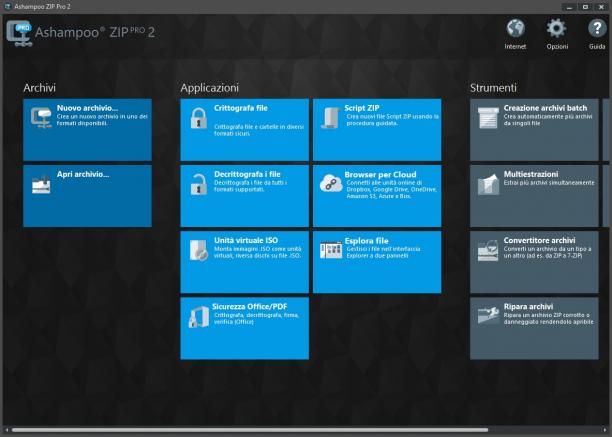Viewport: 612px width, 437px height.
Task: Click the Script ZIP document icon
Action: (x=331, y=118)
